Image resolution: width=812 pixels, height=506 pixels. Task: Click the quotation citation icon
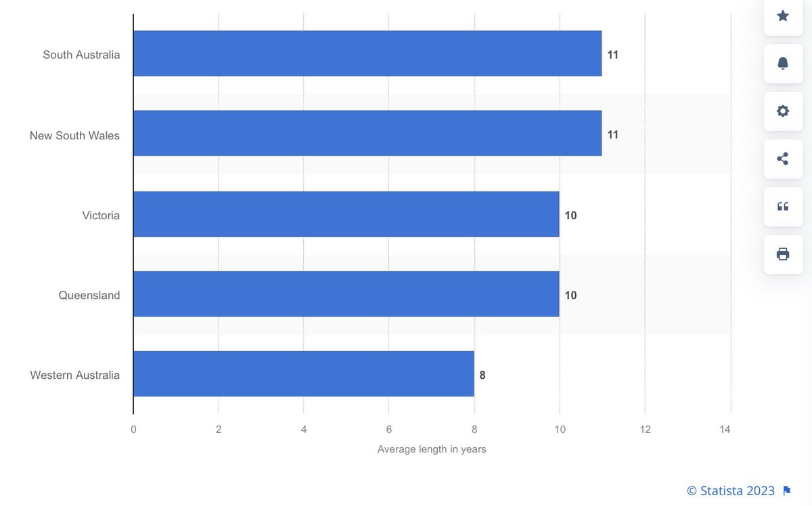pyautogui.click(x=783, y=206)
